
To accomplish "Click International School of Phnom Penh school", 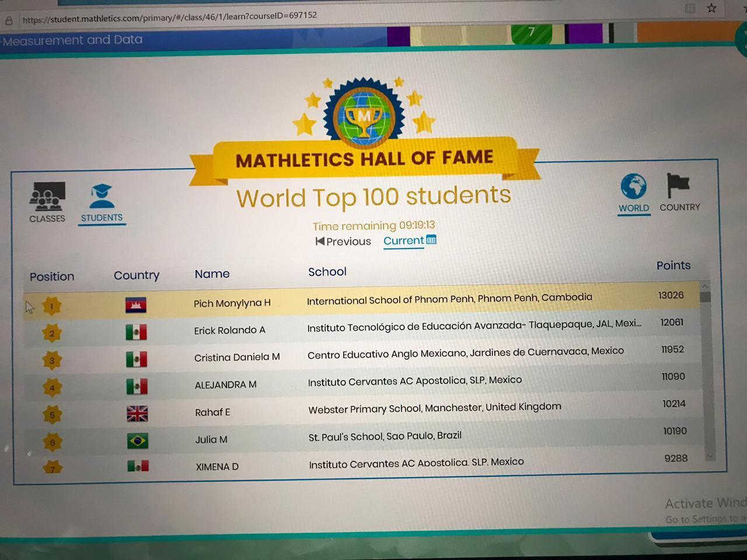I will [449, 299].
